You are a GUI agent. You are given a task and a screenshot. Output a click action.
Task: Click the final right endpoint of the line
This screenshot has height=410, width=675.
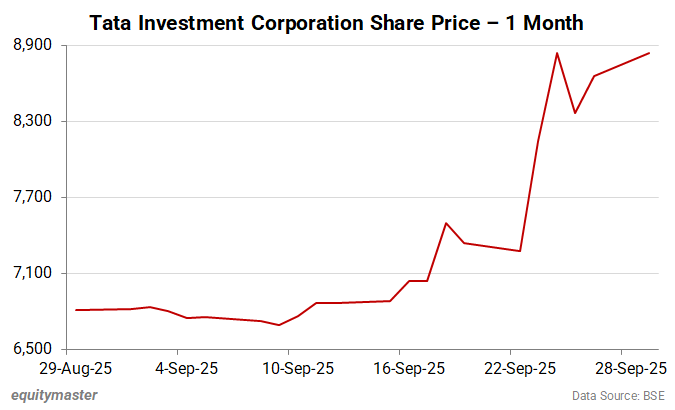tap(650, 53)
